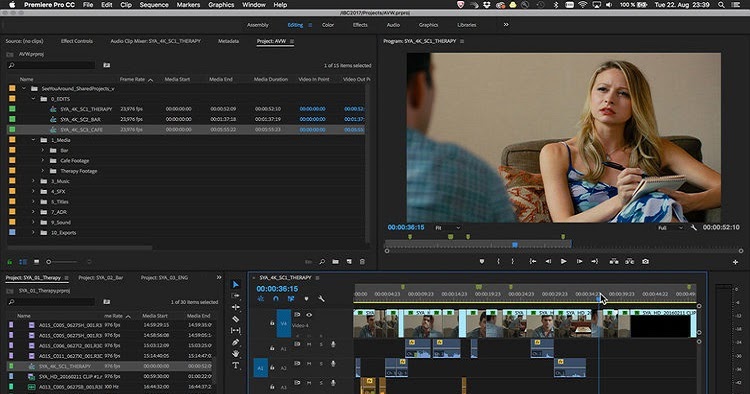Mute audio track A1

309,344
